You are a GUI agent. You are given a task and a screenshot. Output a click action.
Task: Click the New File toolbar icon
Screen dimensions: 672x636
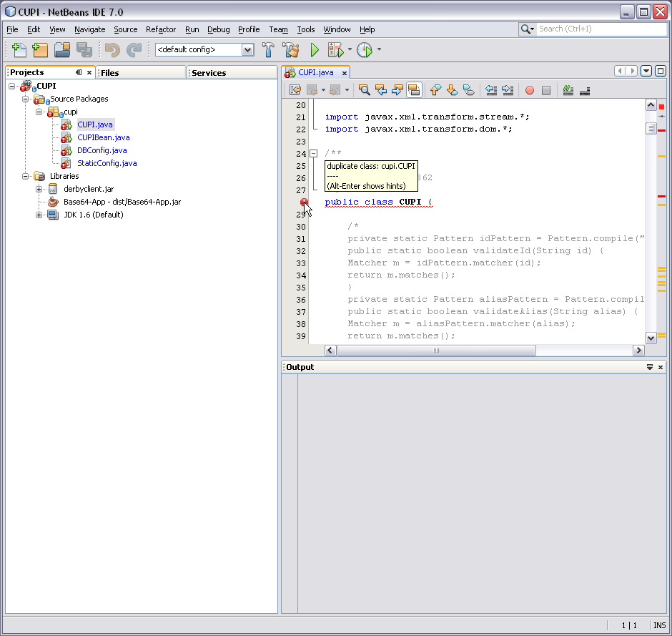[19, 50]
